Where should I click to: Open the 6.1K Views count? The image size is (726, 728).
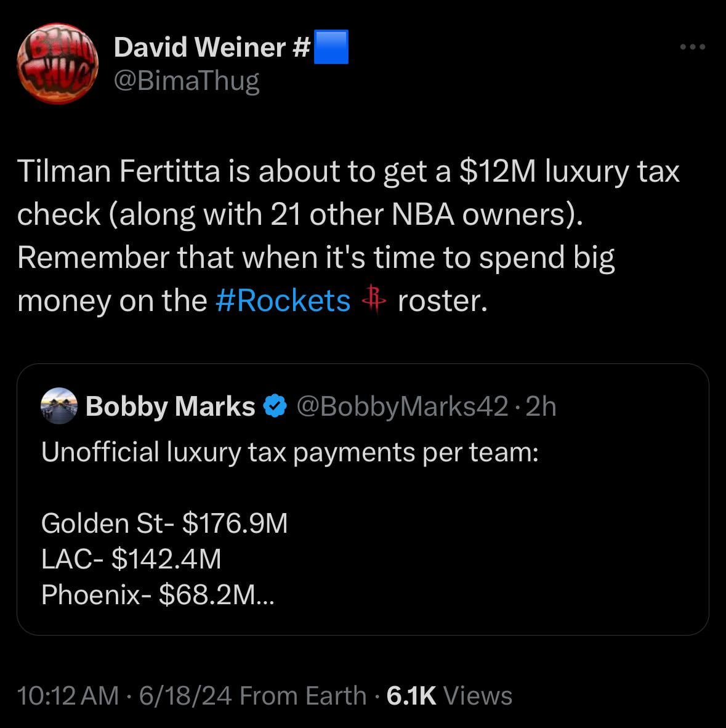point(450,696)
